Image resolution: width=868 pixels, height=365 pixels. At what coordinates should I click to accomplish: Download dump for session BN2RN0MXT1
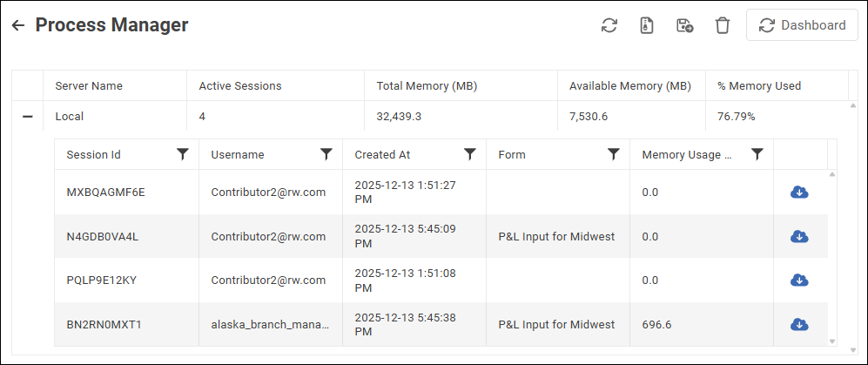pos(799,324)
